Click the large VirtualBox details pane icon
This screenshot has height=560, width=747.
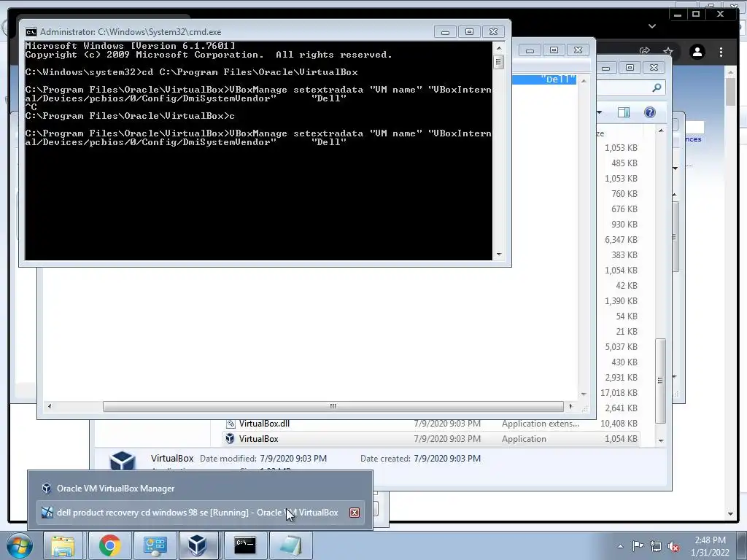(x=123, y=460)
